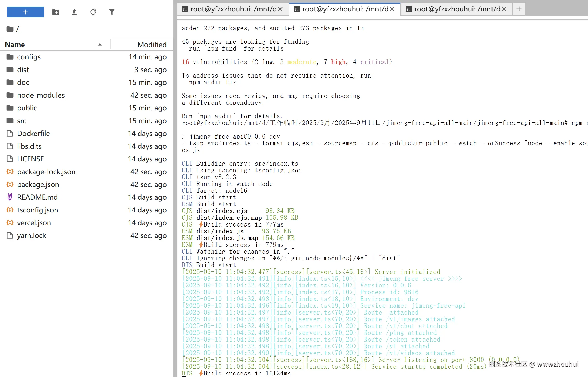The width and height of the screenshot is (588, 377).
Task: Open the dist folder
Action: point(86,70)
